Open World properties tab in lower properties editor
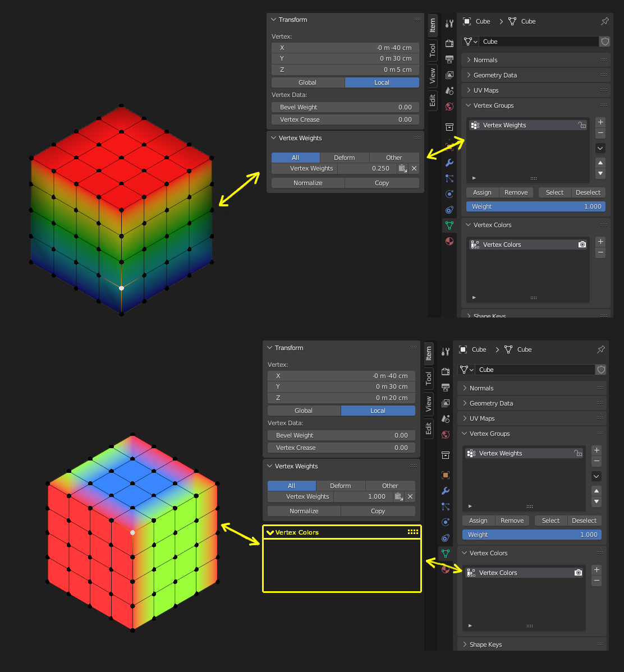 [445, 435]
